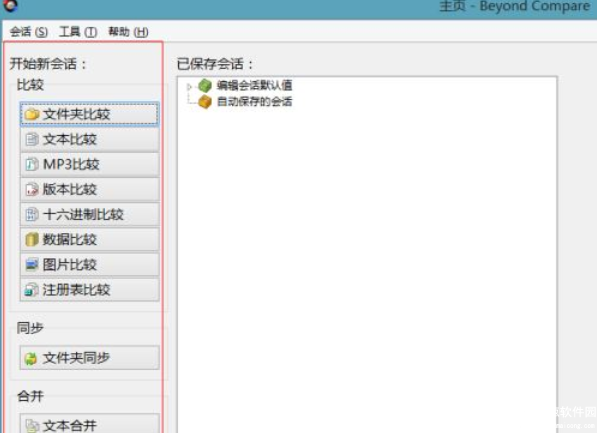The width and height of the screenshot is (597, 433).
Task: Open the 工具 (T) menu
Action: point(78,32)
